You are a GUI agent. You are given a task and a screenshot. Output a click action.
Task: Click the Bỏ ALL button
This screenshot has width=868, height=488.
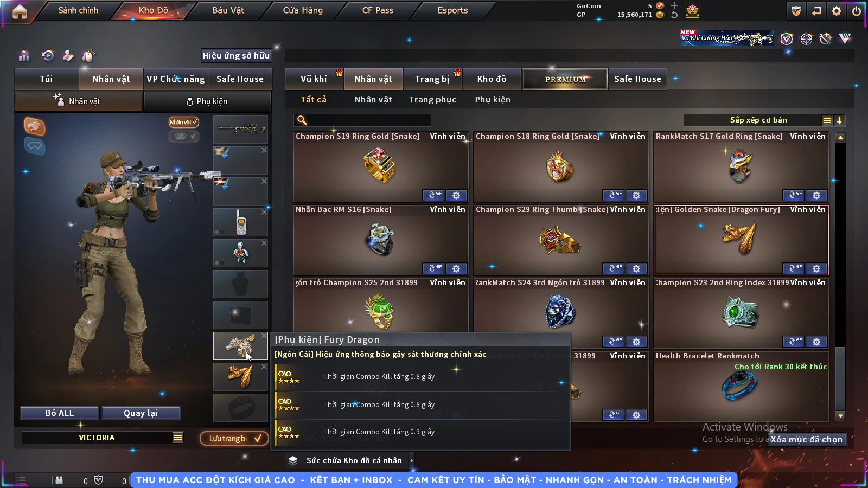tap(60, 413)
